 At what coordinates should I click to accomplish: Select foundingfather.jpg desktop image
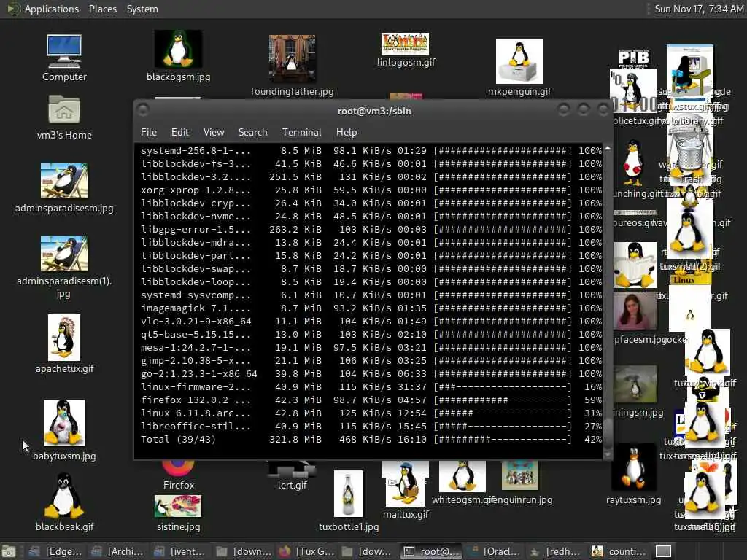(292, 65)
